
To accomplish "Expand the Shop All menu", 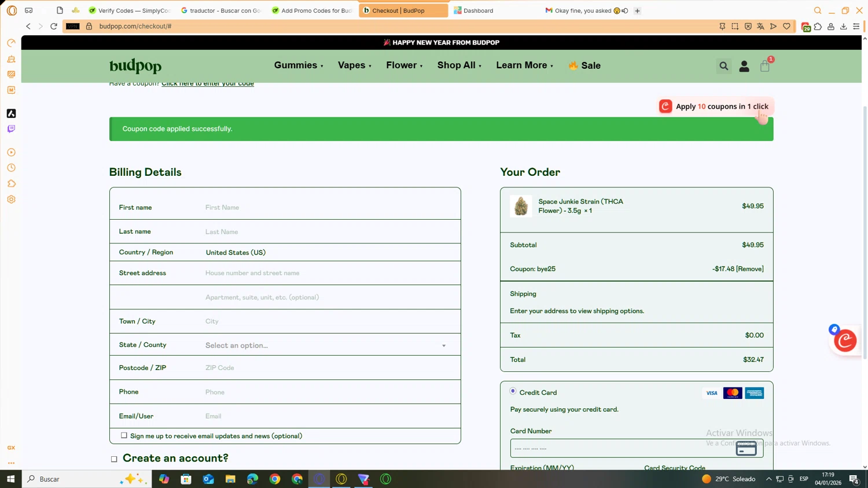I will click(459, 65).
